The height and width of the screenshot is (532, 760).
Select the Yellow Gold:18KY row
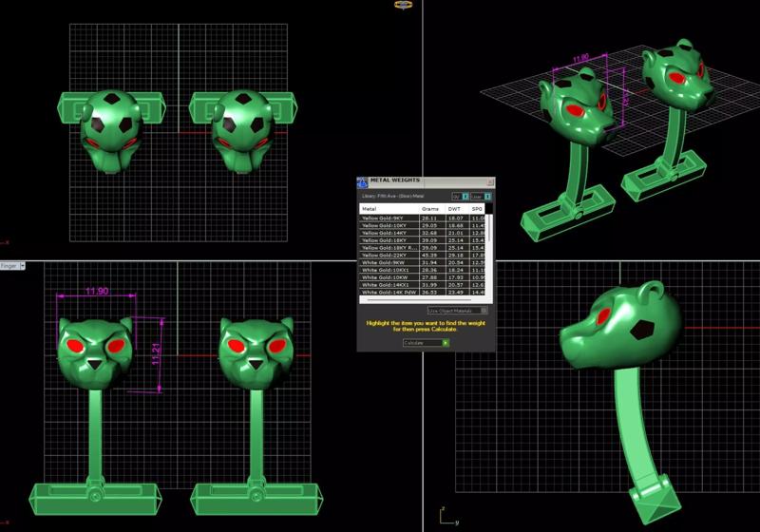(422, 240)
